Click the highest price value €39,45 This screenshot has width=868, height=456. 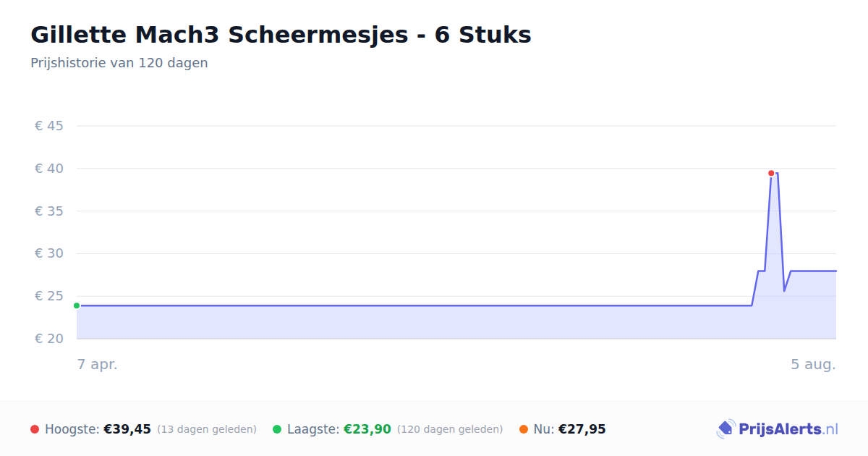click(x=127, y=429)
